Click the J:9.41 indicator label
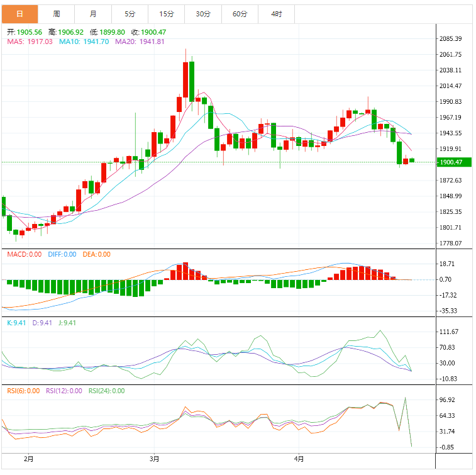Image resolution: width=476 pixels, height=475 pixels. 67,323
